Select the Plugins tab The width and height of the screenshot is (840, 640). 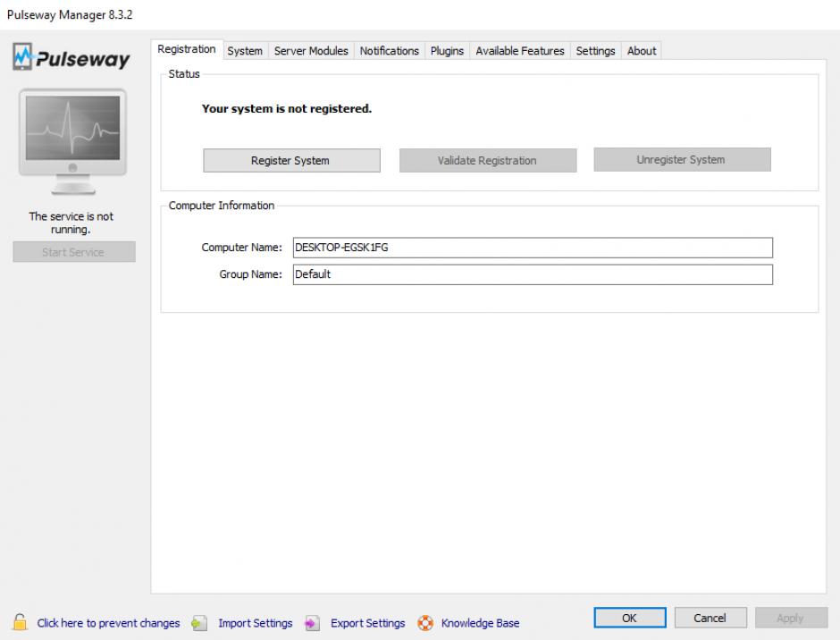[447, 51]
